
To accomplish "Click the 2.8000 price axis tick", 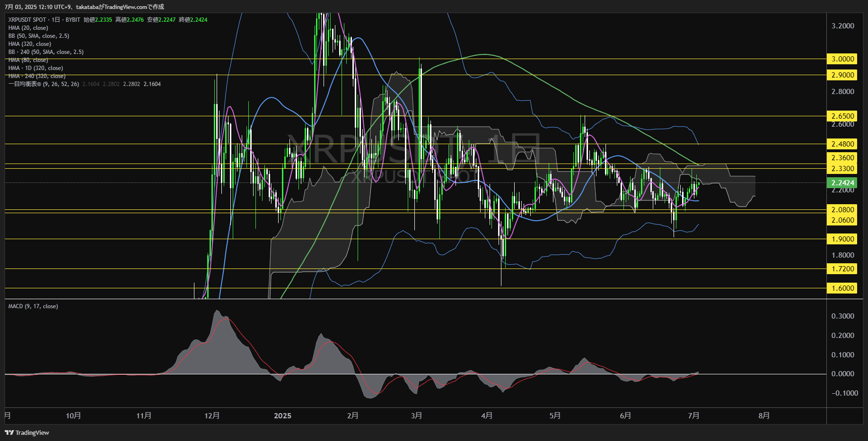I will point(843,92).
